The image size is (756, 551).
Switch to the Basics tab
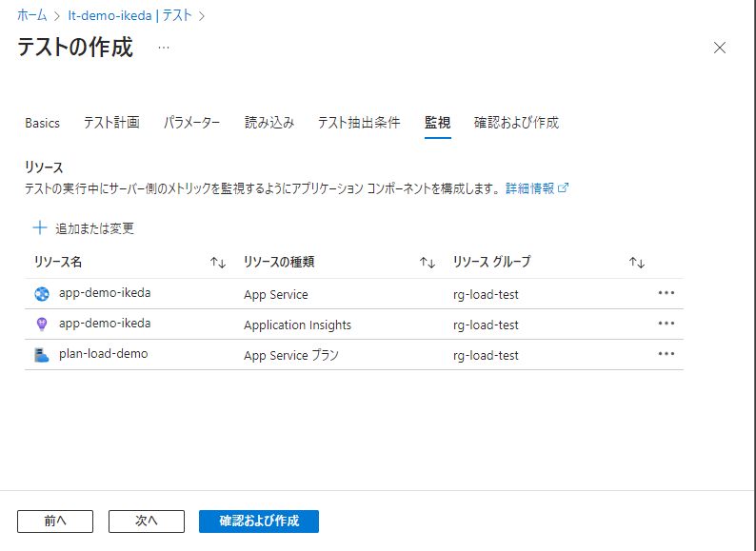click(43, 123)
